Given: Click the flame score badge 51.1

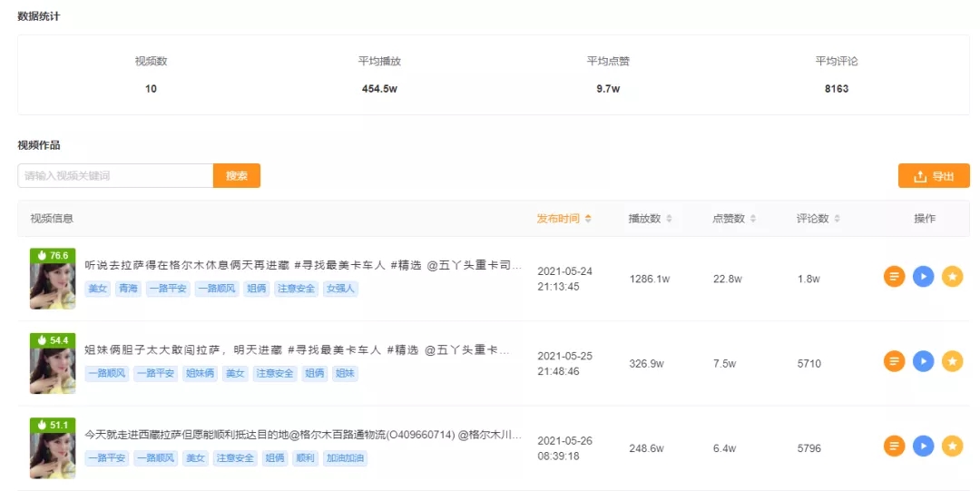Looking at the screenshot, I should [53, 426].
